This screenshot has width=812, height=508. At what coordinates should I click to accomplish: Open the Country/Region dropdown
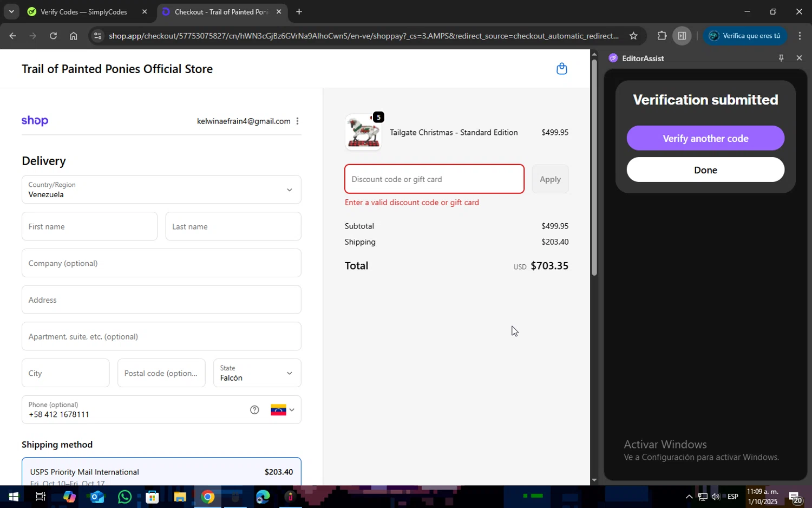click(161, 190)
